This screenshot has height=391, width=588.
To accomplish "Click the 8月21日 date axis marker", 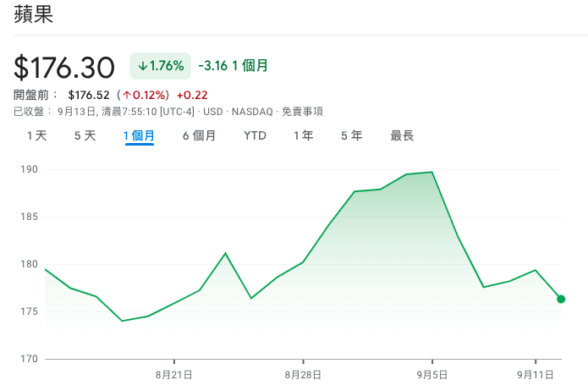I will pos(174,374).
